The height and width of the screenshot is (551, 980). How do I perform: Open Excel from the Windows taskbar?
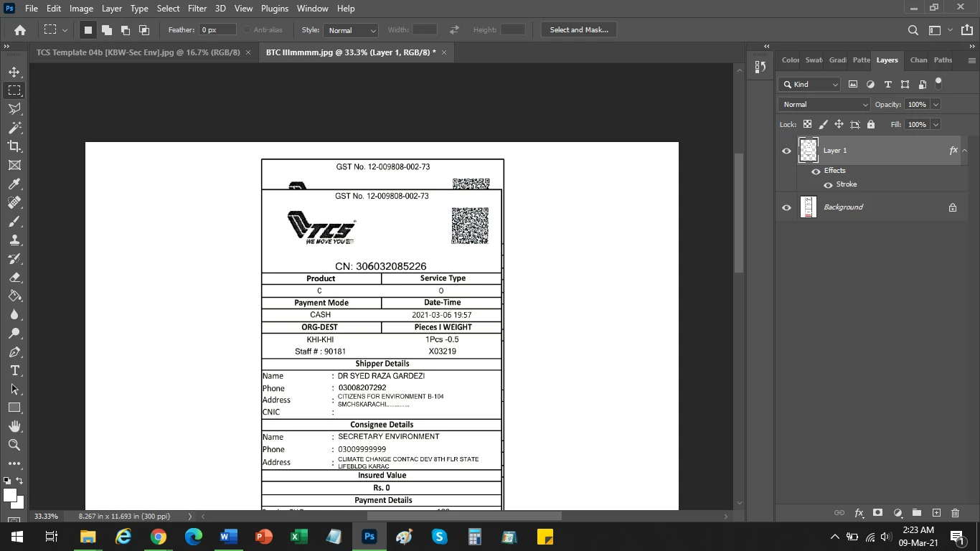coord(298,537)
